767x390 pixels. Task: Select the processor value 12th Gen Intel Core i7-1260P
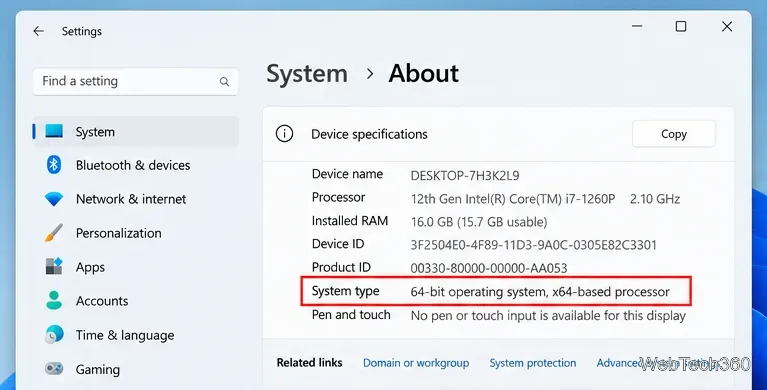tap(513, 199)
